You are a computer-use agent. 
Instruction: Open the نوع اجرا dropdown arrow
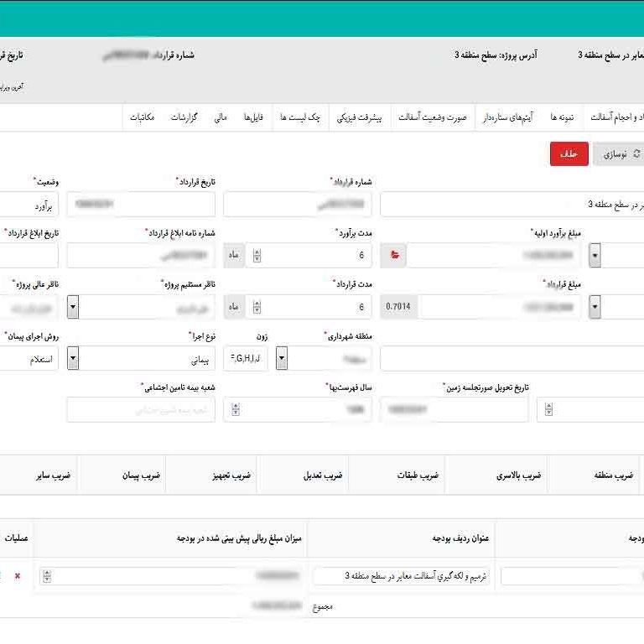click(x=73, y=359)
